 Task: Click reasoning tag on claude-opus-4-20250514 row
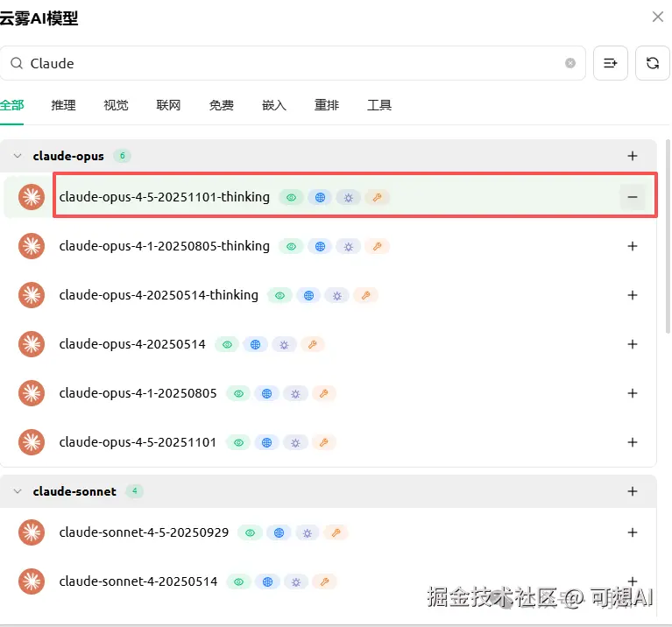click(284, 345)
